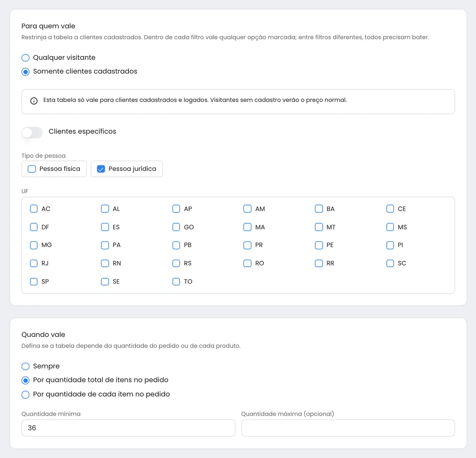The image size is (476, 458).
Task: Click the Para quem vale section heading
Action: point(48,26)
